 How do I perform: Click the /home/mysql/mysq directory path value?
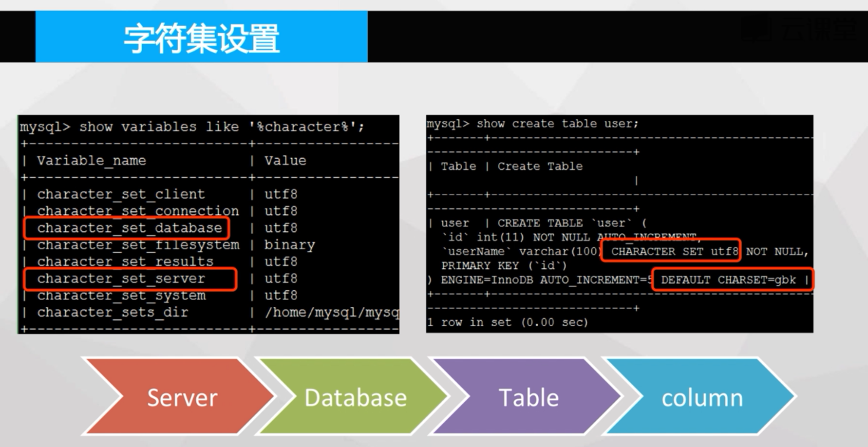[332, 312]
